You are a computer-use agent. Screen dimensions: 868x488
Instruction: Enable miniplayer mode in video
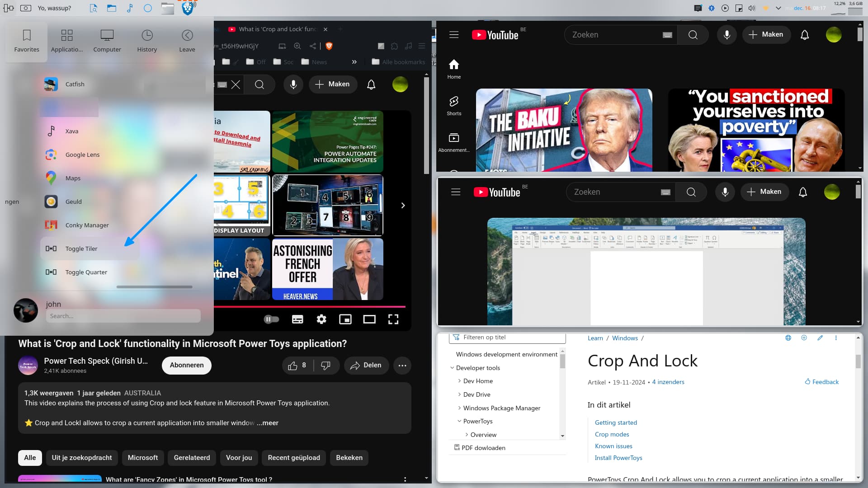coord(345,319)
